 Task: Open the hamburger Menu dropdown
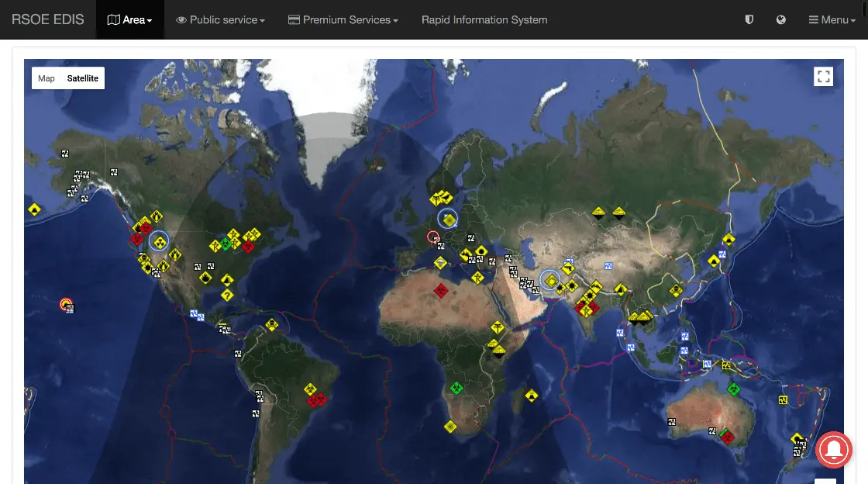[x=832, y=20]
